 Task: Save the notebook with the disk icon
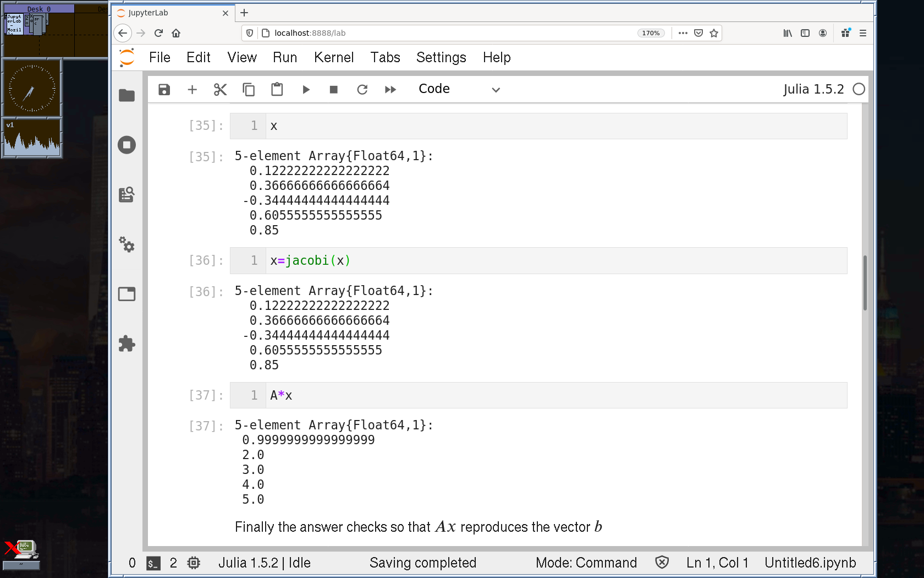[164, 90]
